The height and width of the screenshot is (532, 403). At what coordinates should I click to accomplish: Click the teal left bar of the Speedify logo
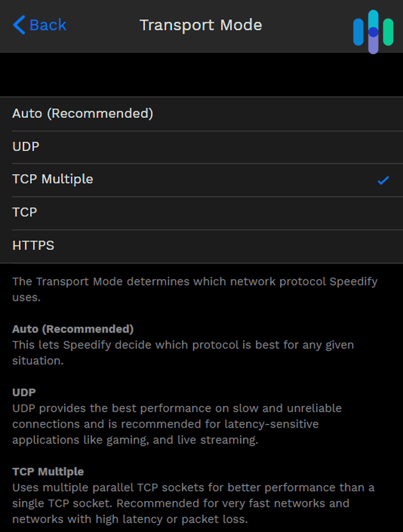358,32
